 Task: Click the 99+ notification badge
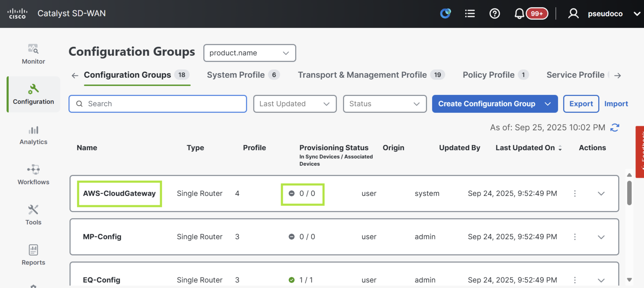(537, 14)
